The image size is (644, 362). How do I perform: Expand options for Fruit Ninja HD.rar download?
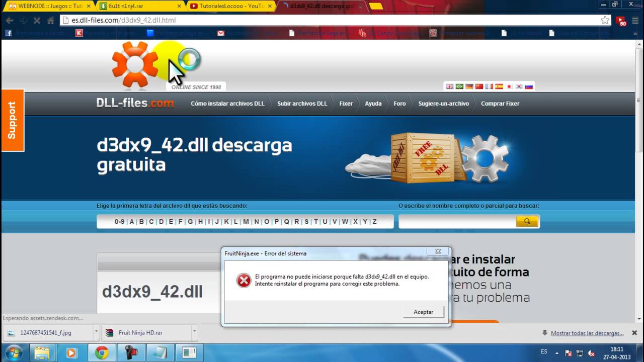pyautogui.click(x=194, y=332)
